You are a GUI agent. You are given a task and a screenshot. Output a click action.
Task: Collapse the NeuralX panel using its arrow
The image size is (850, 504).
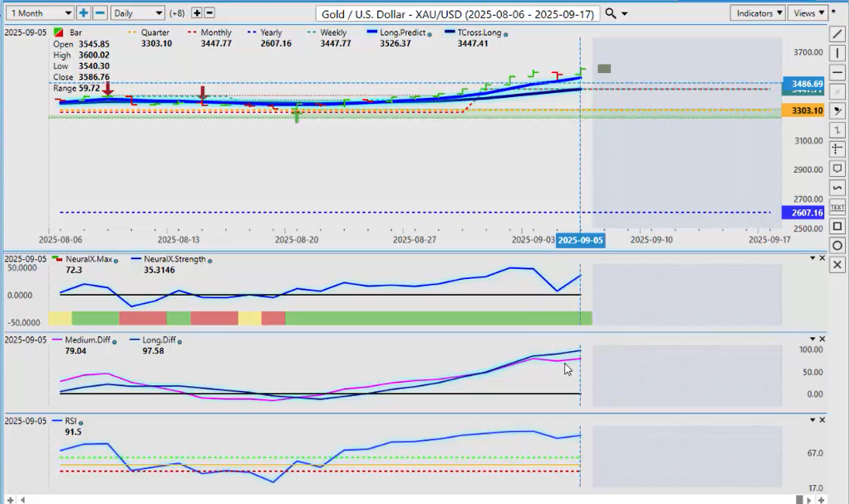(813, 258)
